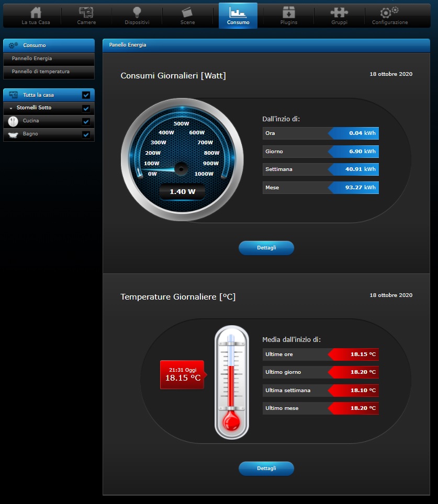Click the date beside Temperature Giornaliere
The image size is (438, 504).
(x=391, y=295)
